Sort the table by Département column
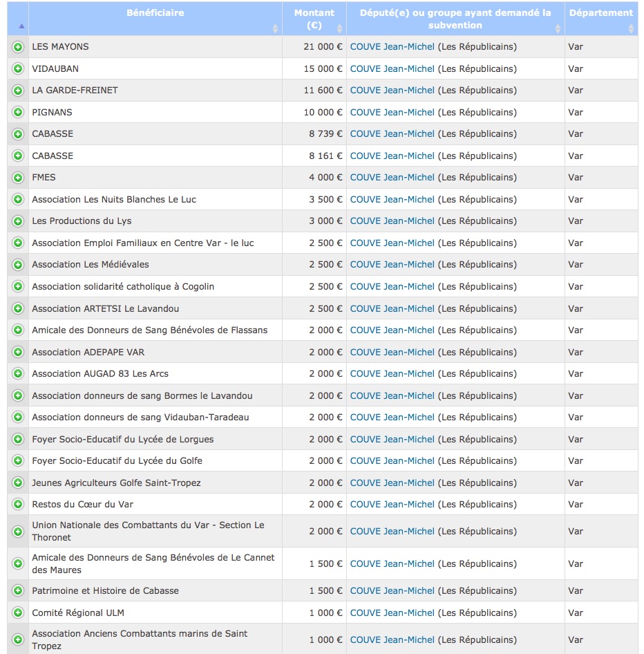 pos(601,19)
